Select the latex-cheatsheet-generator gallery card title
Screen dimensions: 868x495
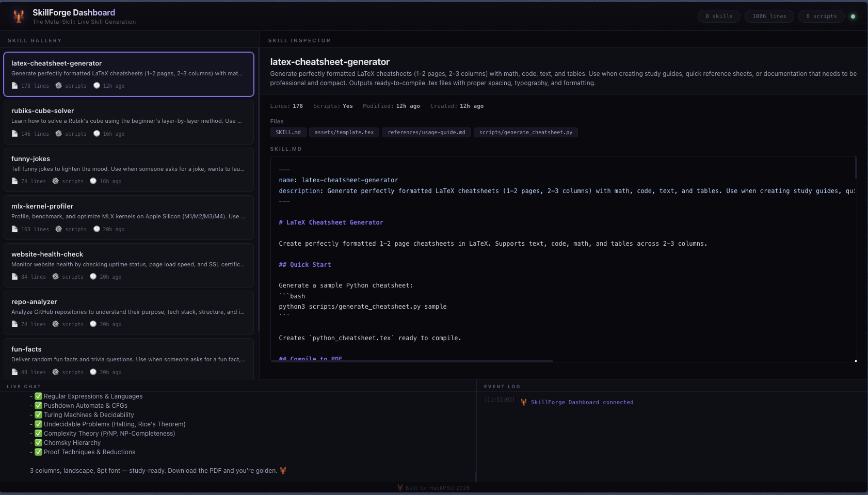(x=57, y=63)
